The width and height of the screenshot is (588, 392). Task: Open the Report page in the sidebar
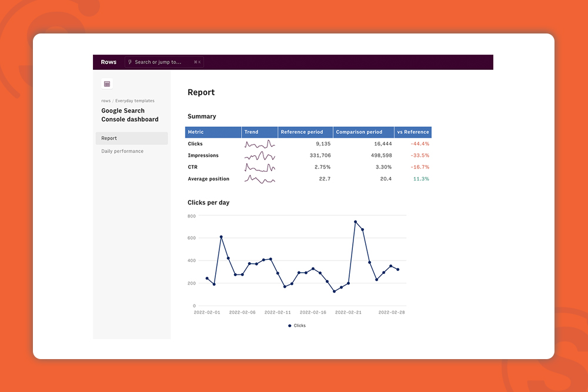[x=132, y=138]
